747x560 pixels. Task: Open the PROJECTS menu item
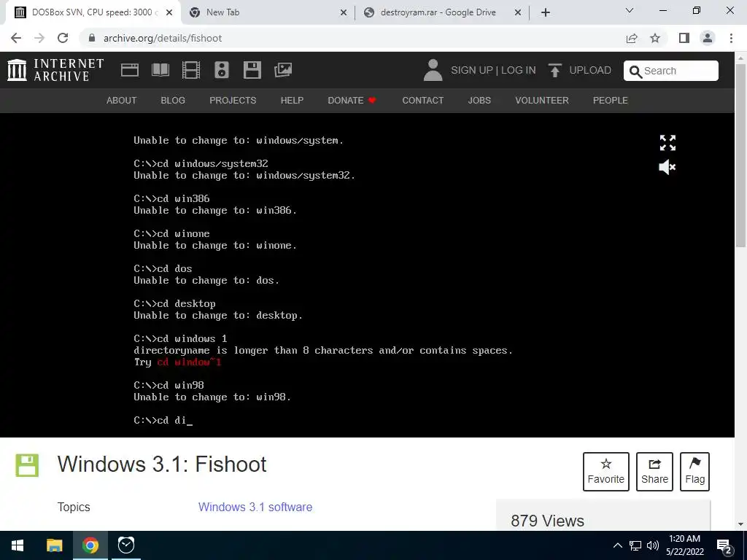coord(233,101)
